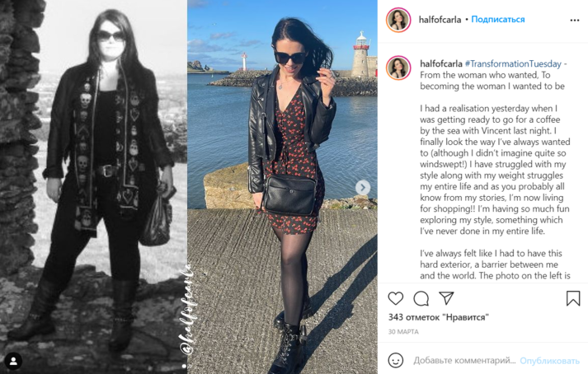Viewport: 588px width, 374px height.
Task: Click the Добавьте комментарий input field
Action: (464, 360)
